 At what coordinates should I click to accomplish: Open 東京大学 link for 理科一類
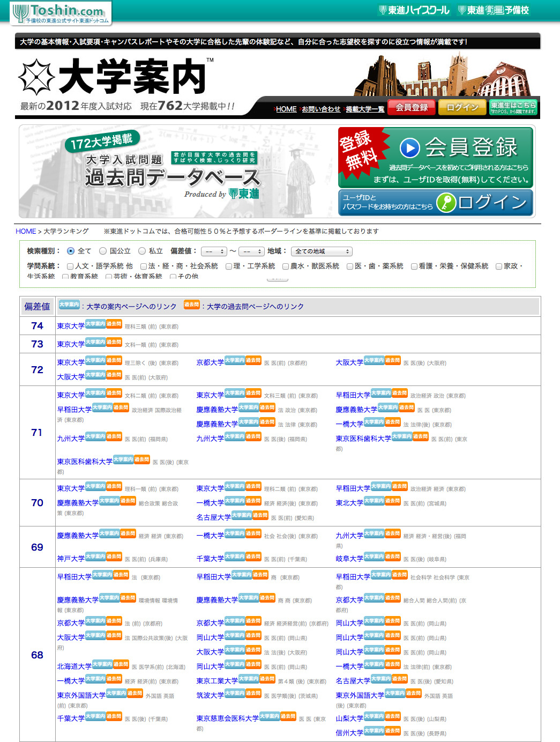pos(71,488)
